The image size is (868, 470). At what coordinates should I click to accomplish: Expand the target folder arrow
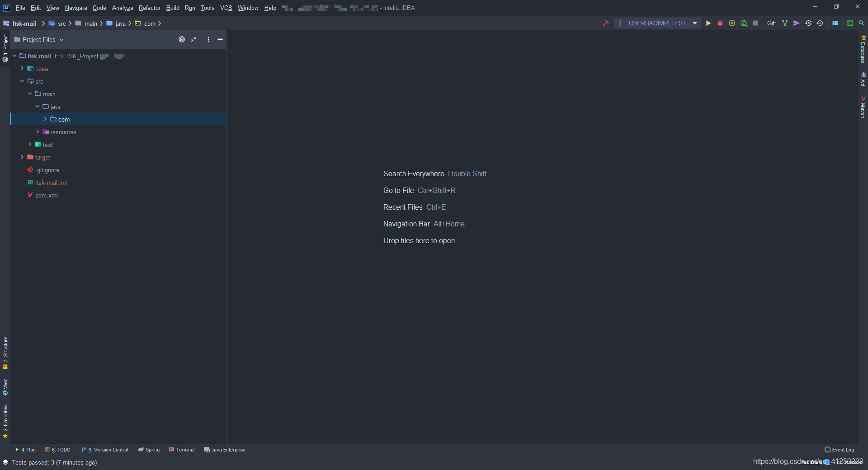click(22, 157)
